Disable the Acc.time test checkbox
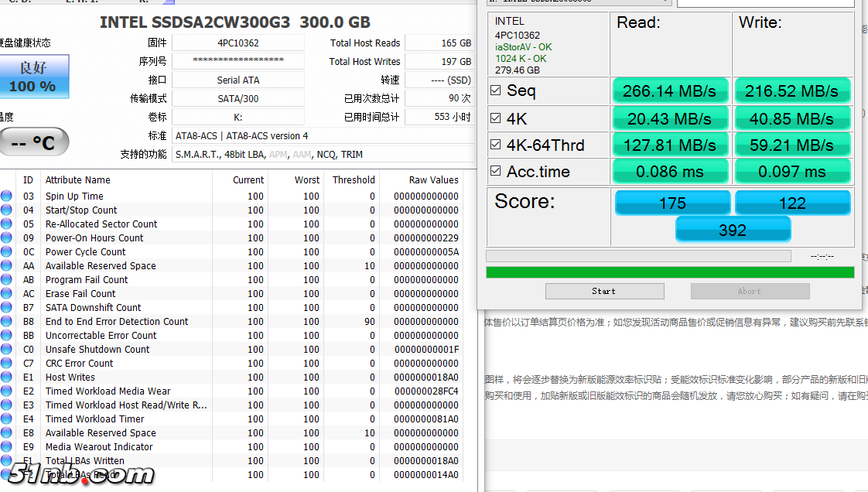The image size is (868, 492). tap(495, 171)
